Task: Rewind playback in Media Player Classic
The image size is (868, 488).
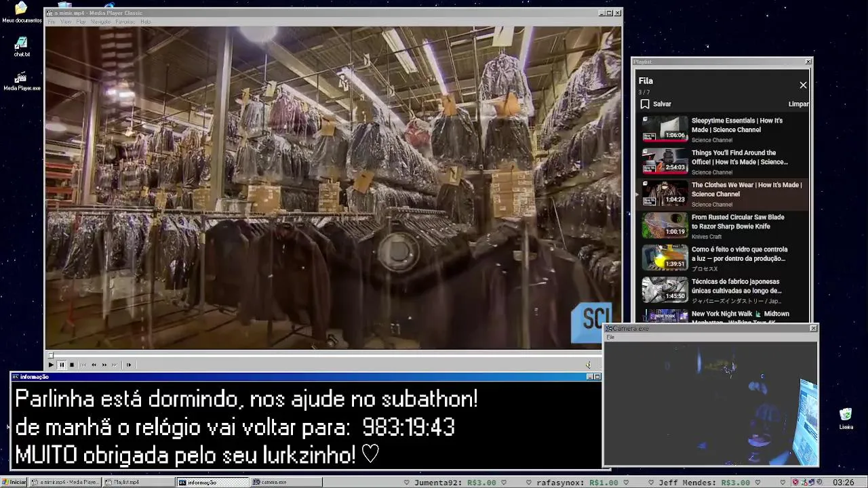Action: (x=94, y=365)
